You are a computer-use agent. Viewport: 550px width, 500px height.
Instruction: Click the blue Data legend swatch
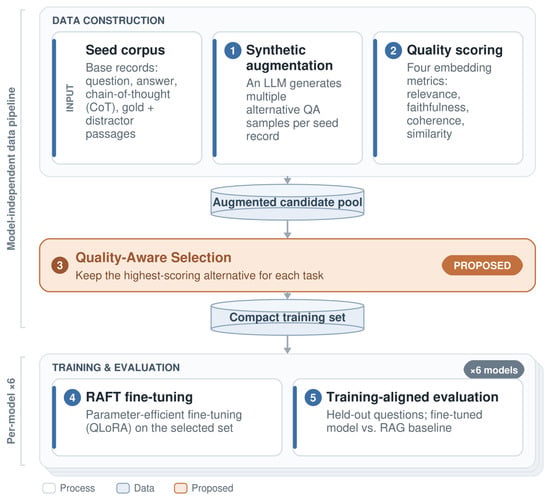[123, 488]
